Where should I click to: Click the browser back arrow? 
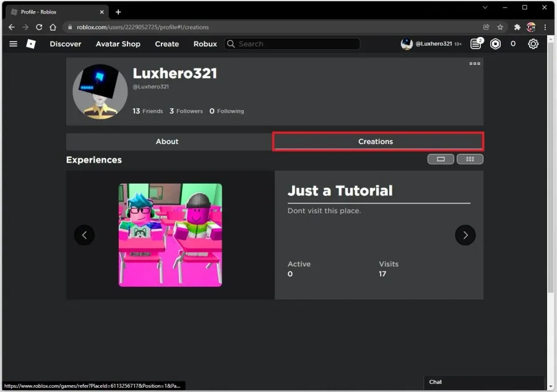tap(11, 27)
